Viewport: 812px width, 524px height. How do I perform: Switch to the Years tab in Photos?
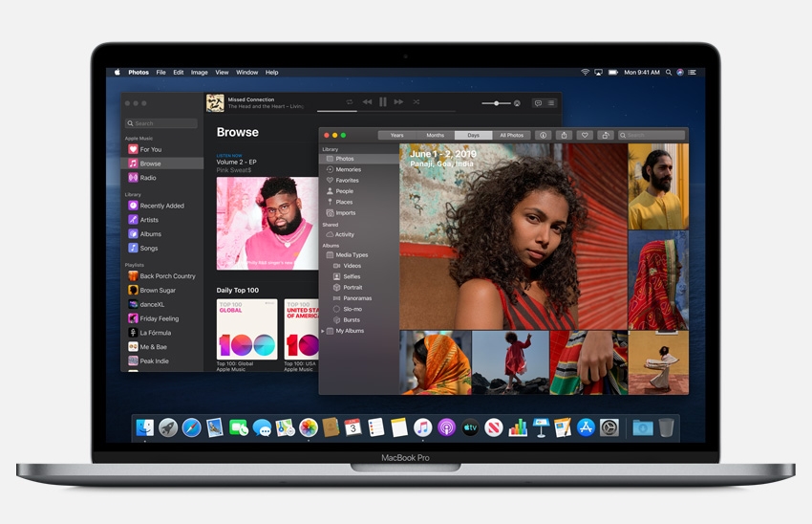point(396,136)
